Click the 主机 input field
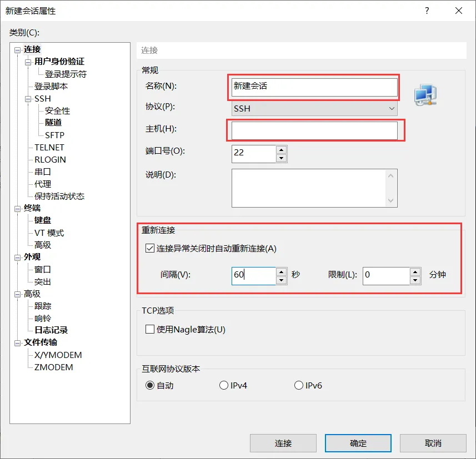This screenshot has width=476, height=459. (x=314, y=130)
